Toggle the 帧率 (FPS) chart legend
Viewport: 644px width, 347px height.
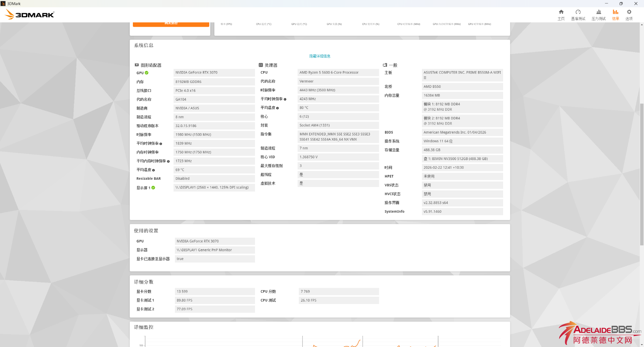[226, 24]
